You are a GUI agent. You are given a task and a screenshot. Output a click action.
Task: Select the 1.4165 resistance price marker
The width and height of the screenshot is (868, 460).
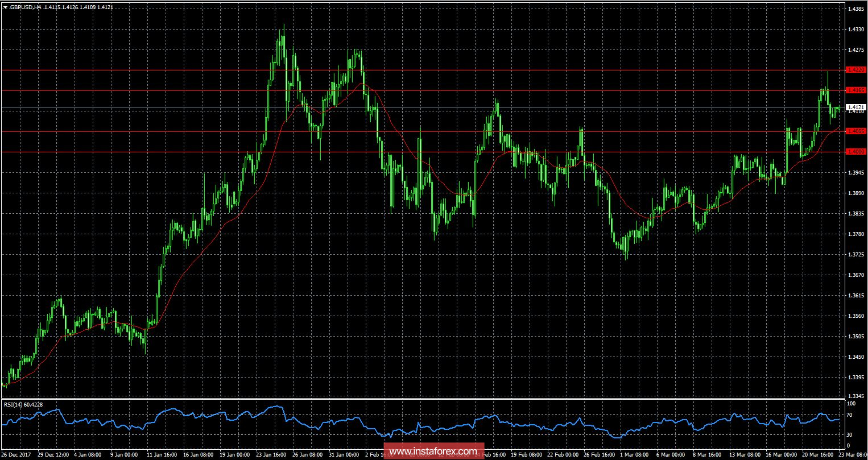tap(856, 90)
